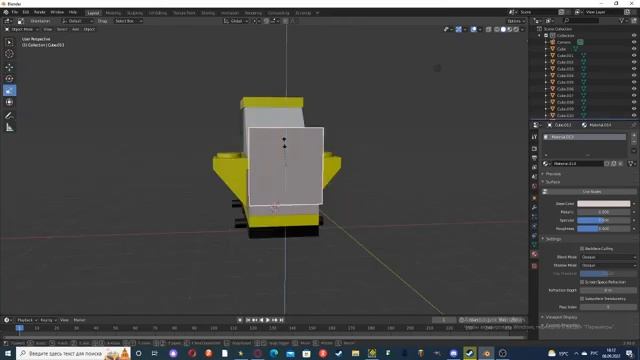The image size is (640, 360).
Task: Open the Base Color swatch
Action: (x=603, y=204)
